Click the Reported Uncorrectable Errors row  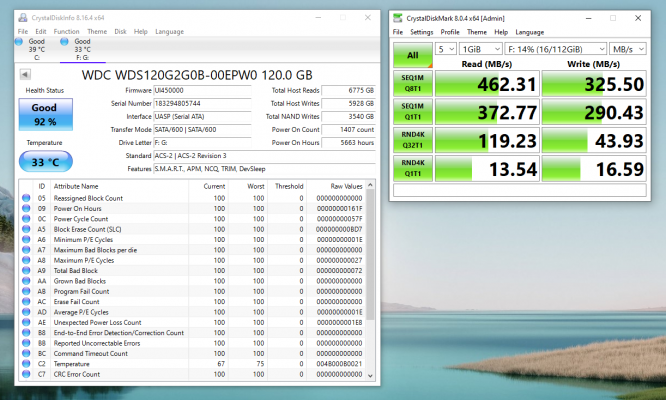193,343
